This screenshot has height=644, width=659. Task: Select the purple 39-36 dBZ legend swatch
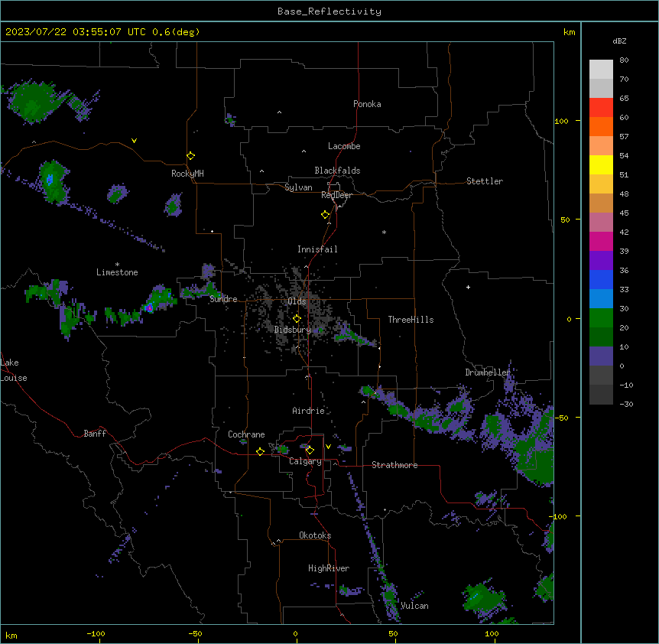point(601,261)
